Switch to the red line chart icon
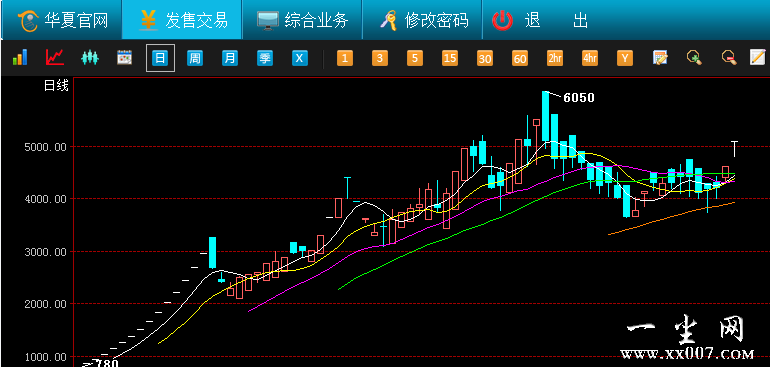Viewport: 770px width, 367px height. coord(55,57)
